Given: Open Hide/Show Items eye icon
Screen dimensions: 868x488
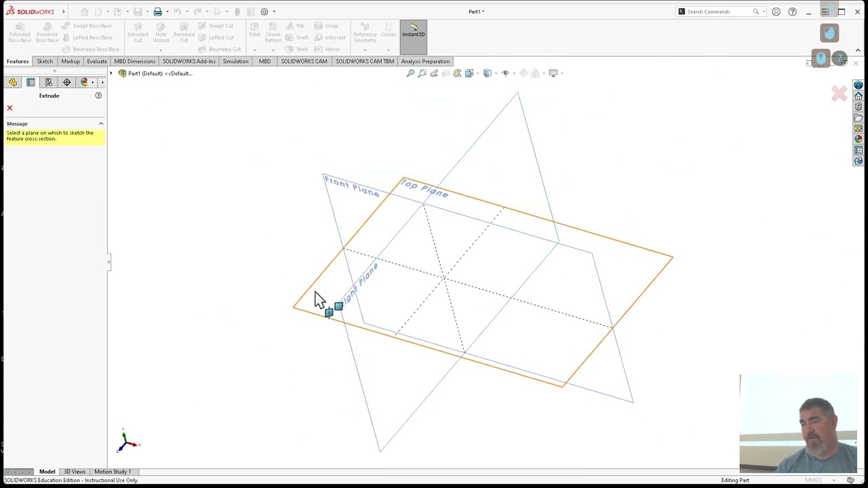Looking at the screenshot, I should tap(505, 73).
